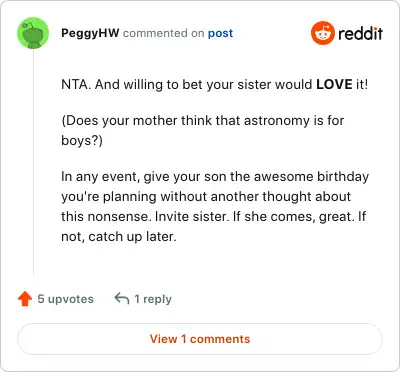The height and width of the screenshot is (372, 400).
Task: Click the "5 upvotes" count label
Action: (65, 299)
